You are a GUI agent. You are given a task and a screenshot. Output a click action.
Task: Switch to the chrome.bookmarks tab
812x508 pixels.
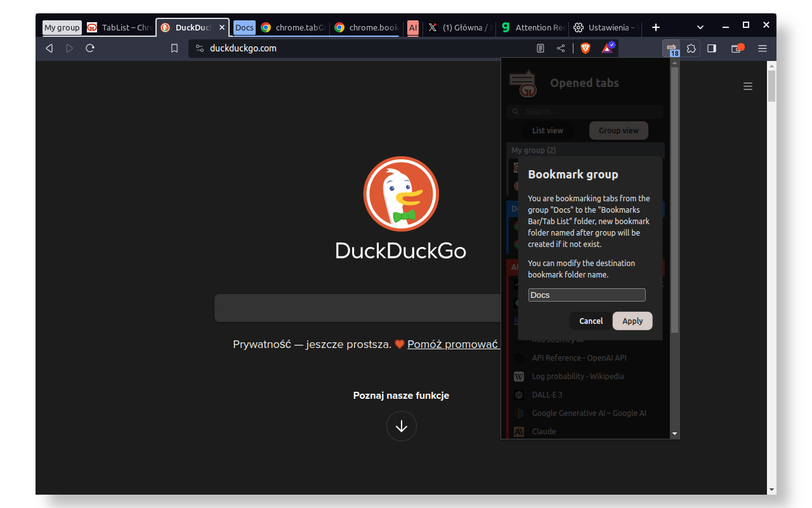[x=366, y=27]
